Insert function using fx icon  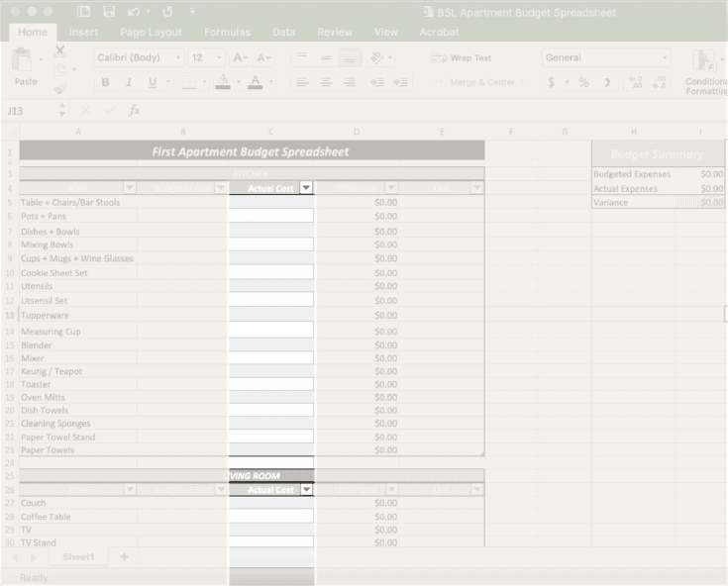(x=134, y=111)
